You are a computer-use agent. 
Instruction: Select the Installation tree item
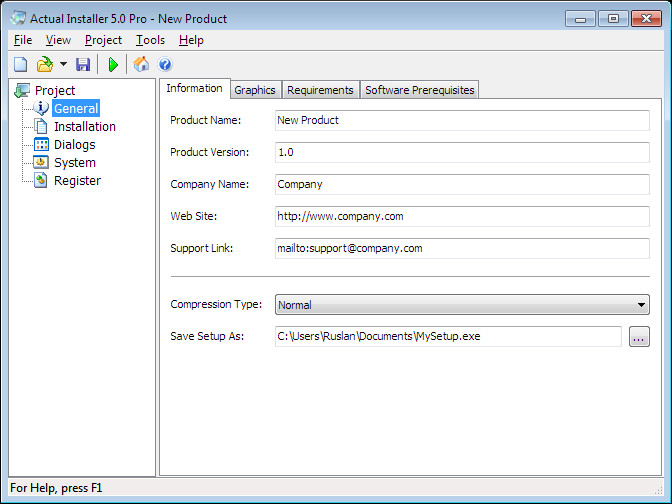[85, 126]
